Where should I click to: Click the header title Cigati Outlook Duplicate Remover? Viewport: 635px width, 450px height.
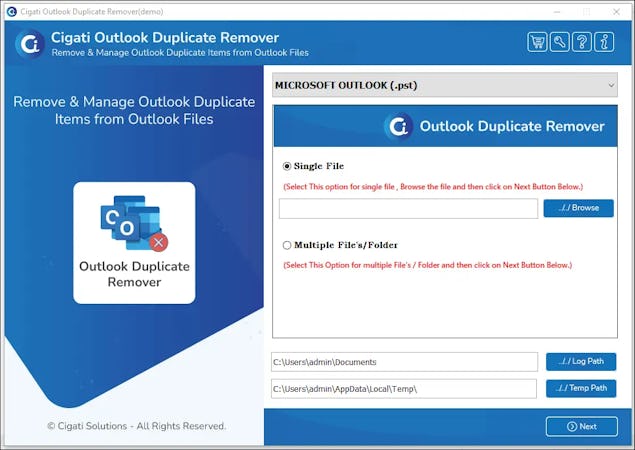tap(165, 38)
